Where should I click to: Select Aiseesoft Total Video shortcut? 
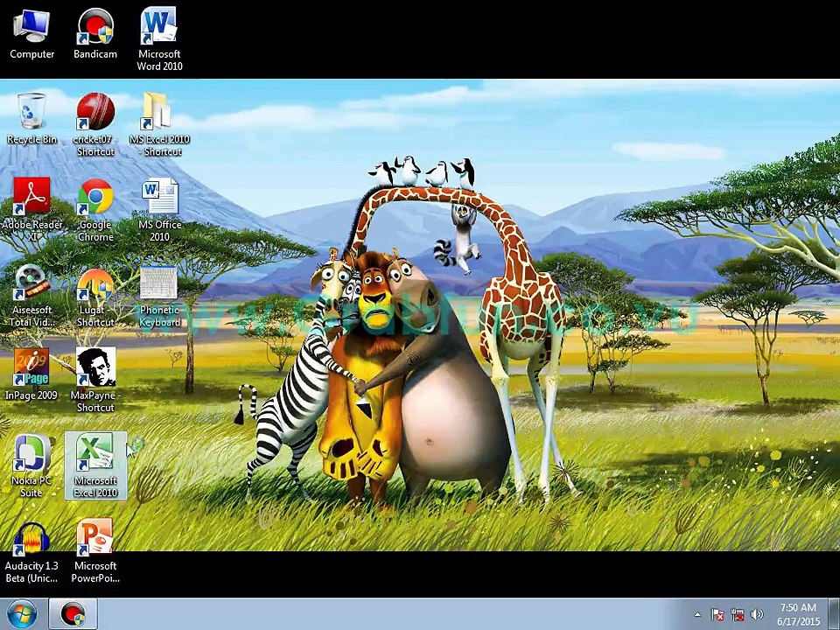pyautogui.click(x=31, y=295)
